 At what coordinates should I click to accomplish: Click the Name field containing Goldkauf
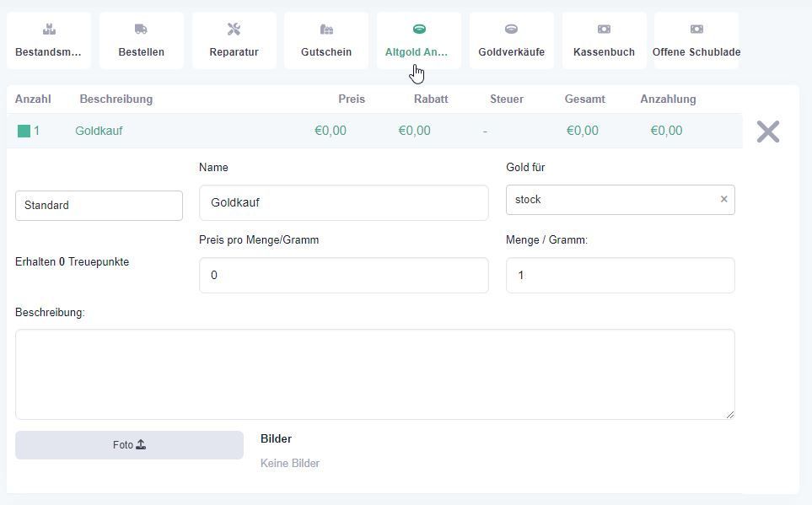click(x=344, y=202)
